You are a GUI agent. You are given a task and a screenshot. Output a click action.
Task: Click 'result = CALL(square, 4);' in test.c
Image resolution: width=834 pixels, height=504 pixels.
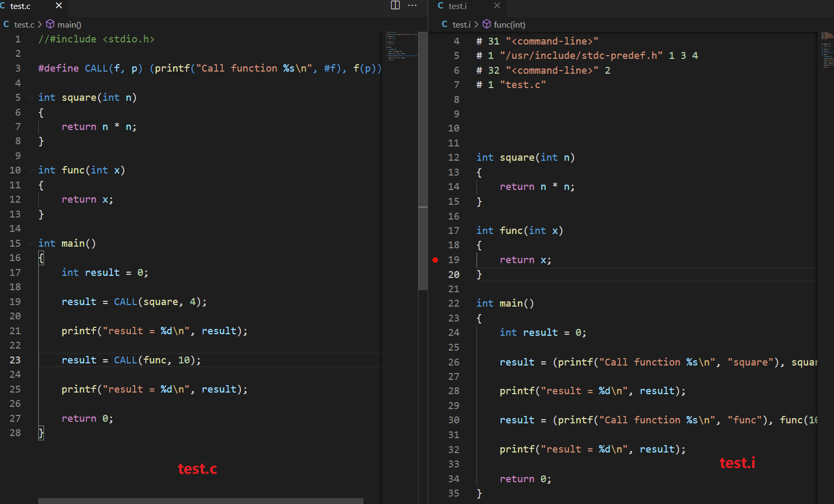[x=134, y=302]
